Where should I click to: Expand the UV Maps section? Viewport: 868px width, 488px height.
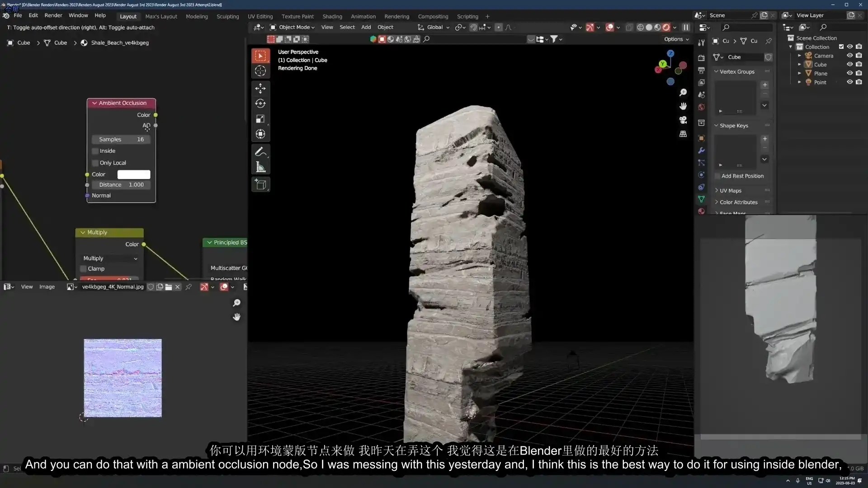729,190
